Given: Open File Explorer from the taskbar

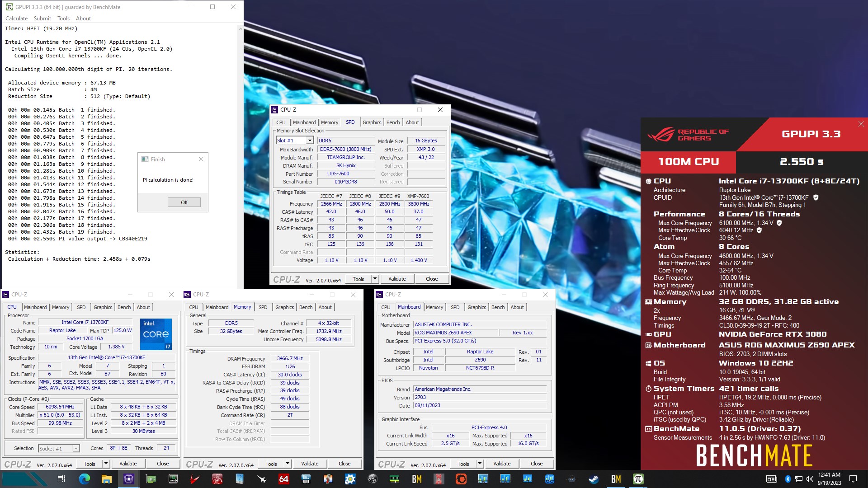Looking at the screenshot, I should click(106, 479).
